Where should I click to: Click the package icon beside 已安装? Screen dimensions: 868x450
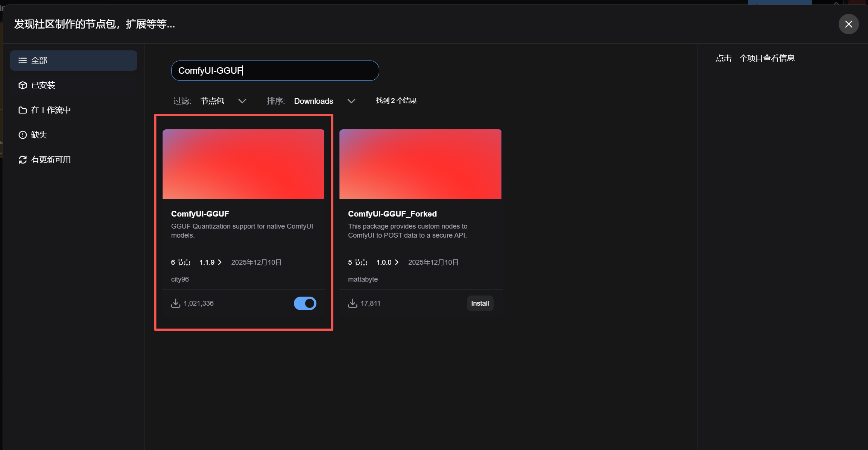click(x=23, y=85)
